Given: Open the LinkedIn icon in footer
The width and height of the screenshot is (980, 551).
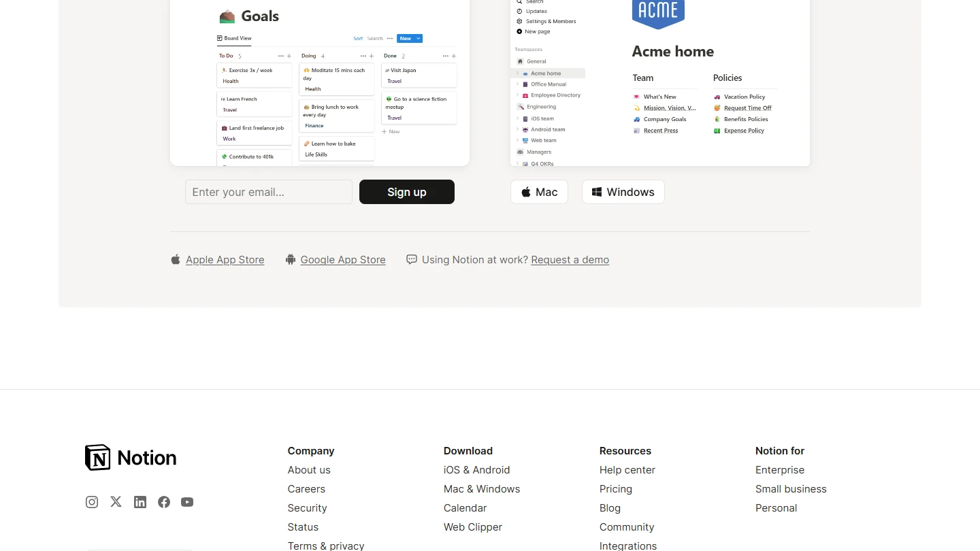Looking at the screenshot, I should tap(140, 502).
